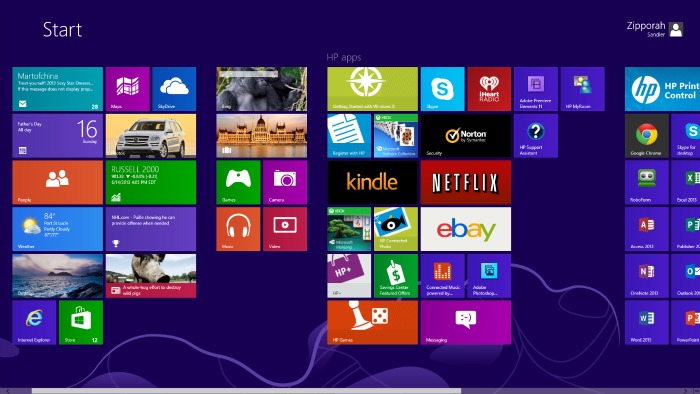Click the left scroll arrow on scrollbar
The width and height of the screenshot is (700, 394).
(7, 391)
